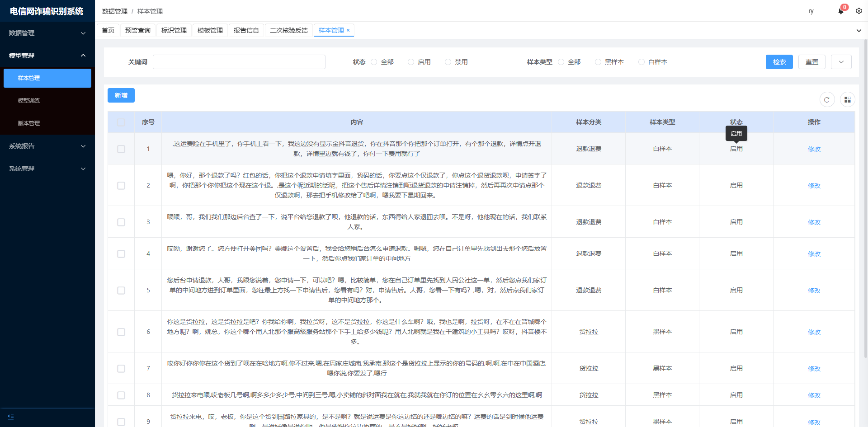Open the column display grid icon

pyautogui.click(x=847, y=100)
